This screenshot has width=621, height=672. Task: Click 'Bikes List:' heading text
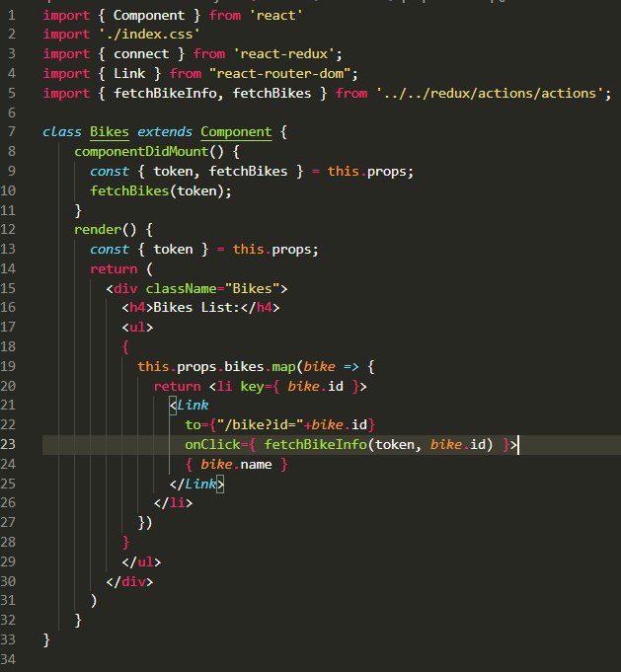tap(196, 307)
